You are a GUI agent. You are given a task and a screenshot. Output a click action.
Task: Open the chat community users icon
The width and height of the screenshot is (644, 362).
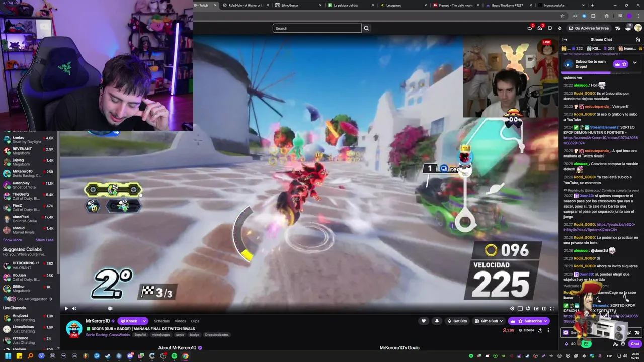[638, 40]
